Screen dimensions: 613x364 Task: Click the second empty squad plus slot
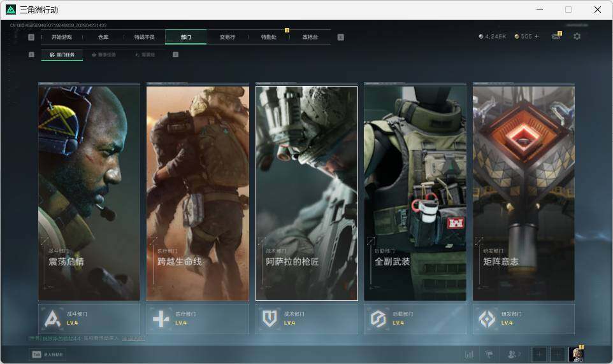coord(557,354)
